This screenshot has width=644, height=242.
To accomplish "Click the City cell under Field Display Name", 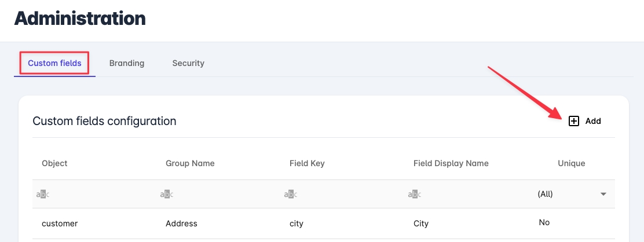I will pos(421,223).
